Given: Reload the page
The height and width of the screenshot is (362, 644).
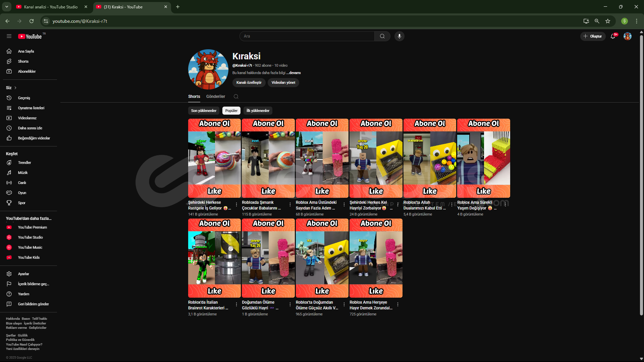Looking at the screenshot, I should (x=32, y=21).
